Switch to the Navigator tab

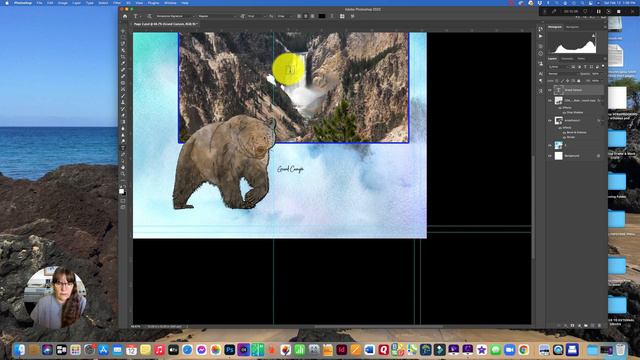pos(572,27)
